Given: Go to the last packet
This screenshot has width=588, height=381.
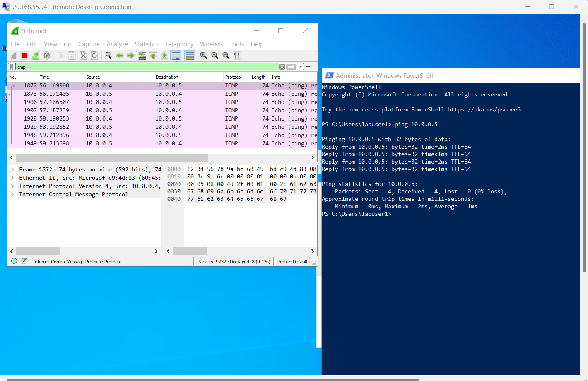Looking at the screenshot, I should pyautogui.click(x=164, y=55).
